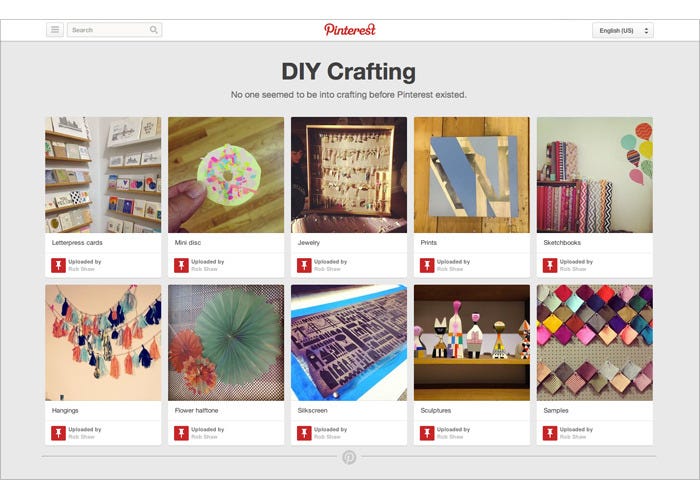
Task: Open the hamburger menu beside search
Action: (x=55, y=30)
